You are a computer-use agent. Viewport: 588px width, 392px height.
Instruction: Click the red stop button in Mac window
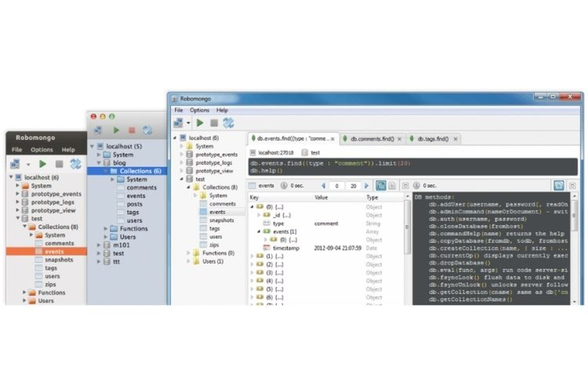point(132,130)
